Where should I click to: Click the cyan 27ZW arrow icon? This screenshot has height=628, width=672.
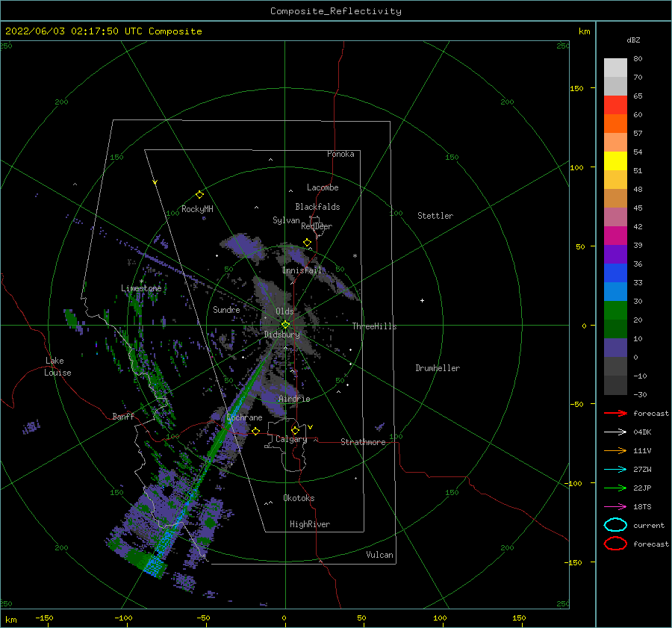point(615,470)
